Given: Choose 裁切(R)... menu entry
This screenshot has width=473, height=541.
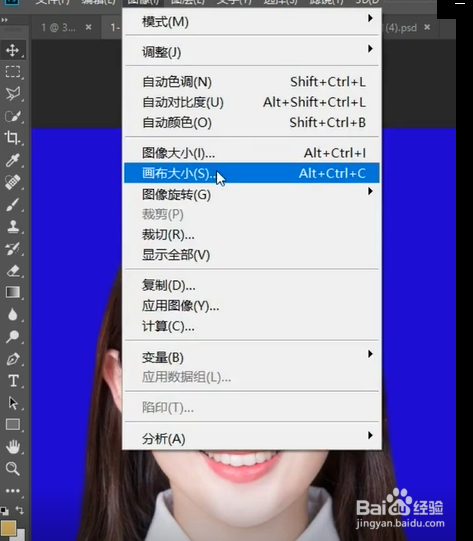Looking at the screenshot, I should tap(252, 235).
